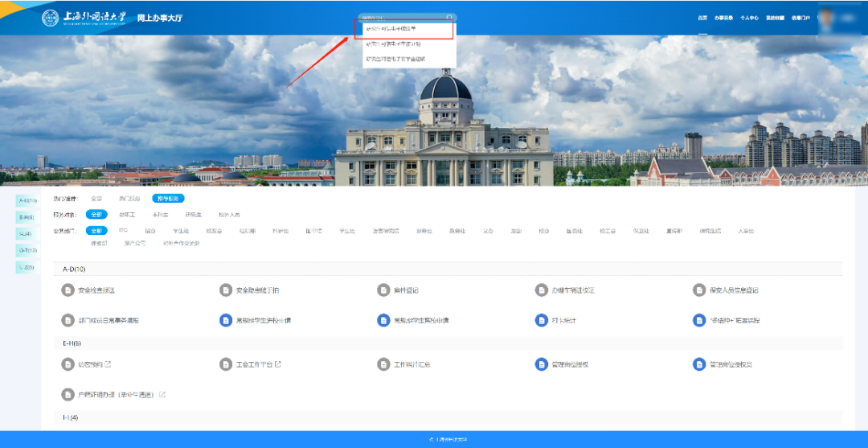This screenshot has width=868, height=448.
Task: Filter by 校友会 department
Action: point(215,230)
